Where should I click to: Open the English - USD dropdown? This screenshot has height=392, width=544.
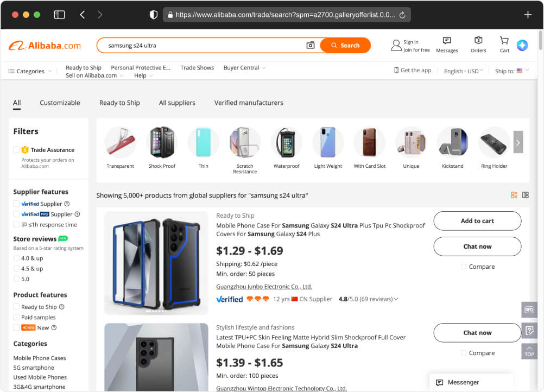[x=463, y=71]
